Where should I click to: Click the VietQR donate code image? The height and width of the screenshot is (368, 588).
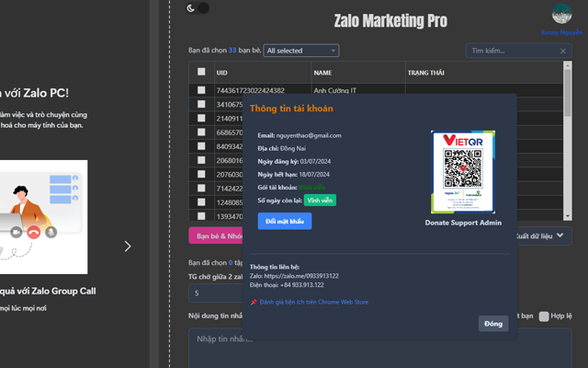463,172
